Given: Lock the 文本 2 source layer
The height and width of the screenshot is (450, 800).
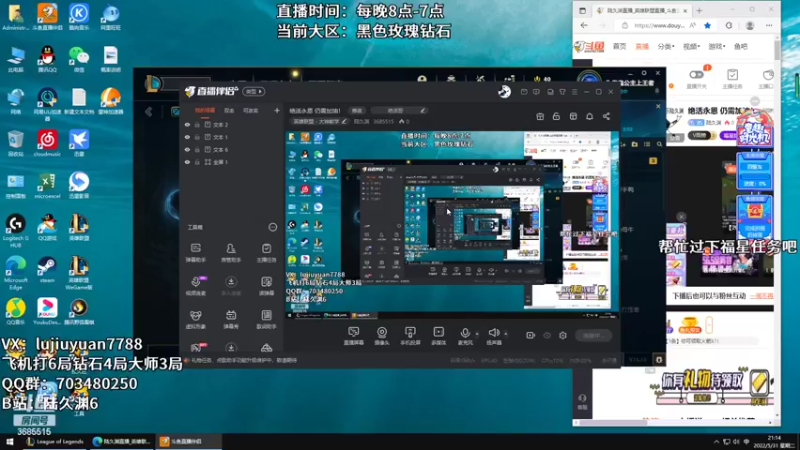Looking at the screenshot, I should click(x=197, y=124).
